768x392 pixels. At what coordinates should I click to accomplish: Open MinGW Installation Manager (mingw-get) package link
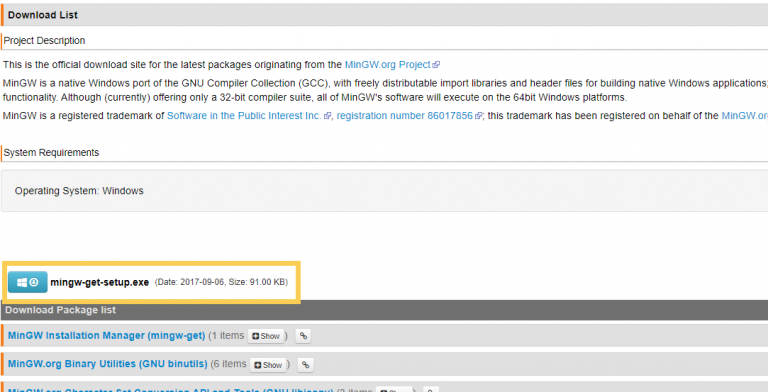tap(106, 336)
